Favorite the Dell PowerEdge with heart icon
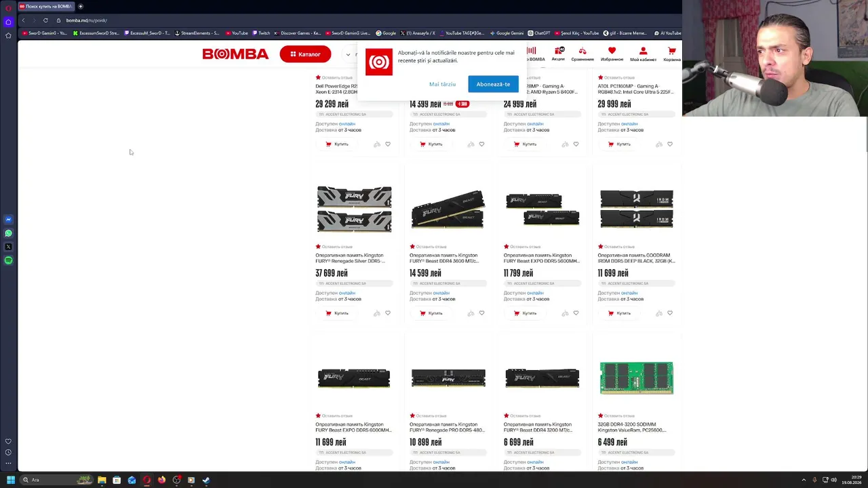868x488 pixels. (x=388, y=144)
